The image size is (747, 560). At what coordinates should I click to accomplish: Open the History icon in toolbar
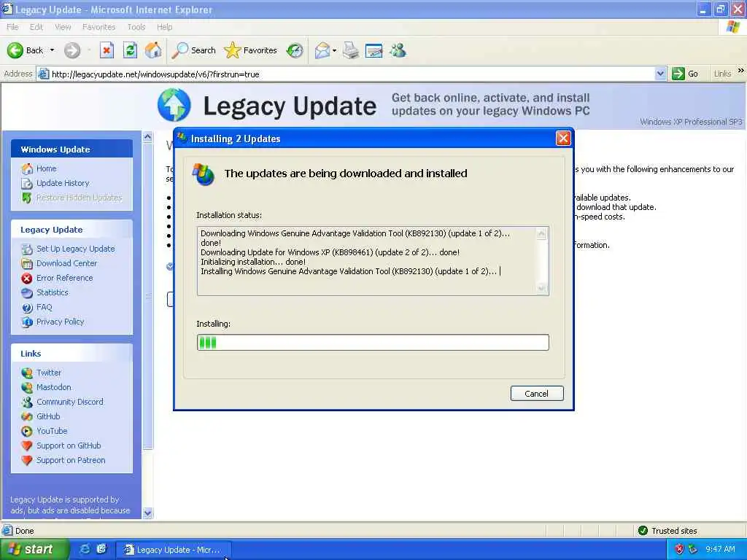295,50
